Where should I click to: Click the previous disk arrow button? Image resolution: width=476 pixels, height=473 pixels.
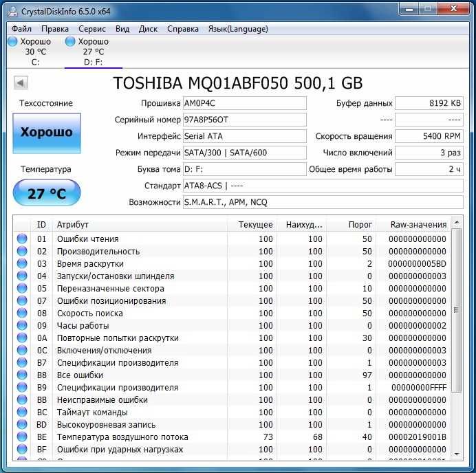pos(21,82)
